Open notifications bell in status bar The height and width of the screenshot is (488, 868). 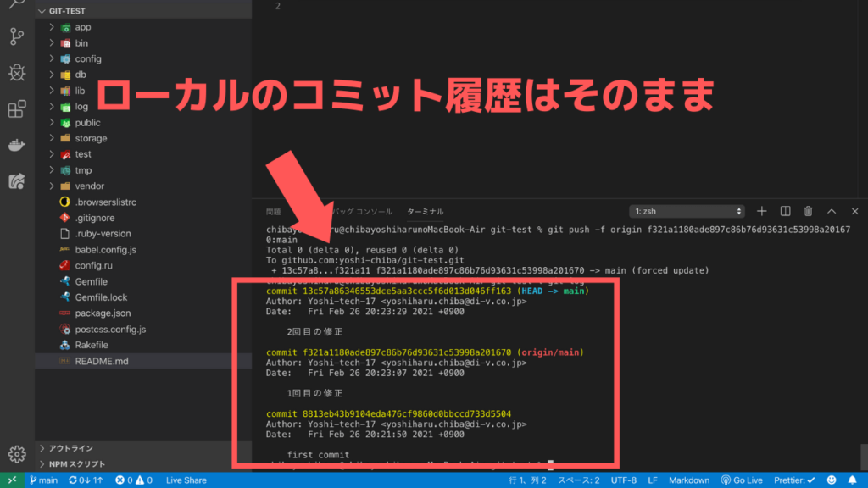tap(853, 480)
